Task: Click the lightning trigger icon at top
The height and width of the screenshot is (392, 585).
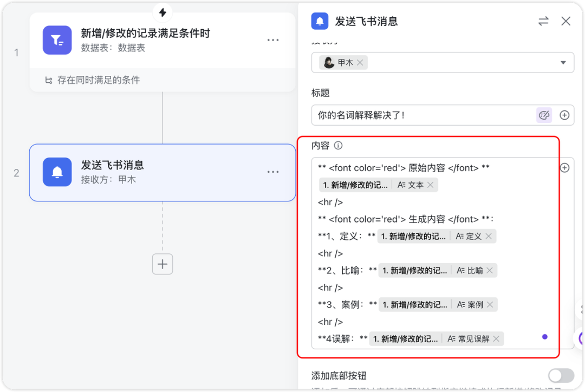Action: 162,12
